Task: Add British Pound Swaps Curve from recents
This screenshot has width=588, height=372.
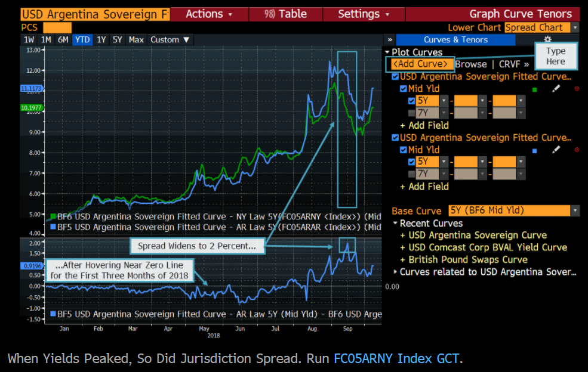Action: point(467,259)
